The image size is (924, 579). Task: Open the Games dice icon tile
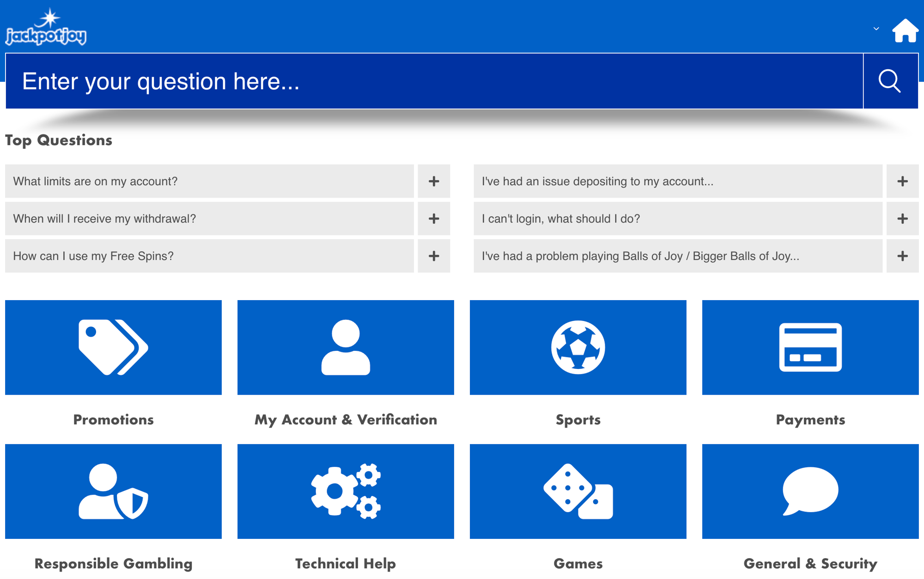click(578, 491)
